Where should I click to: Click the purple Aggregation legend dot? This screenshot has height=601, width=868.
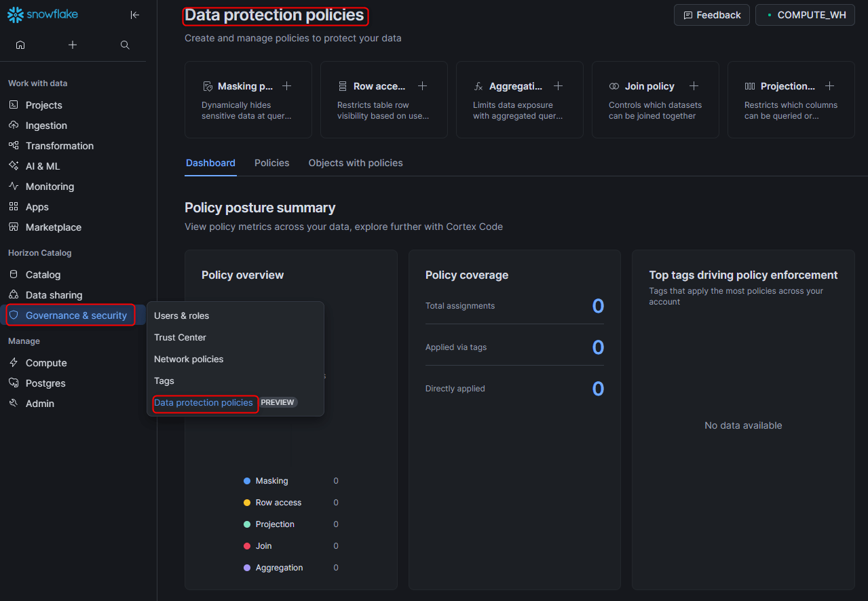coord(247,568)
